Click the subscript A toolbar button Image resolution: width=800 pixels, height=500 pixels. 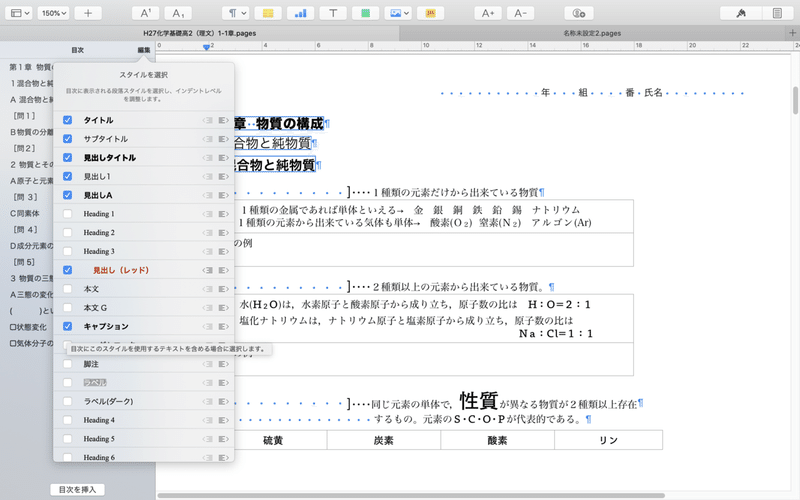click(x=178, y=13)
